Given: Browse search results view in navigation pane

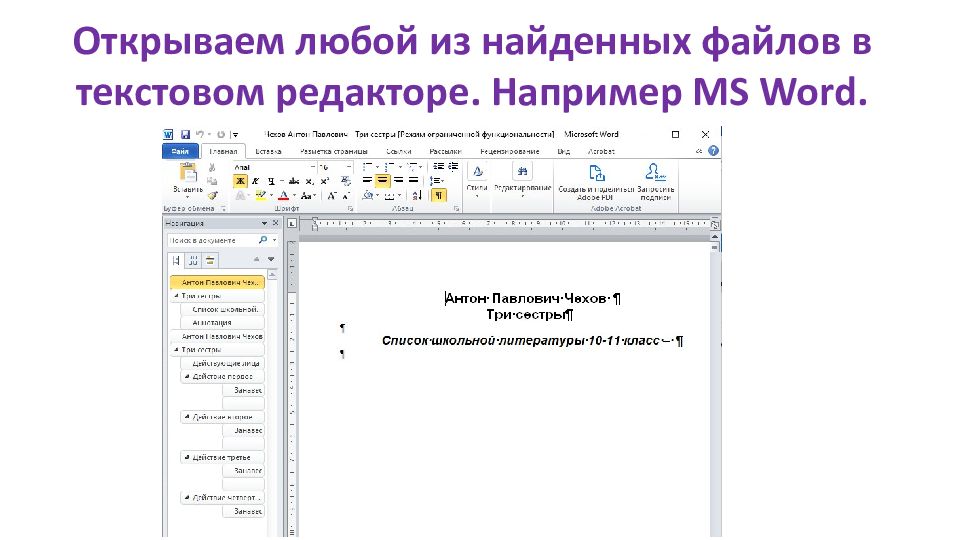Looking at the screenshot, I should point(209,261).
